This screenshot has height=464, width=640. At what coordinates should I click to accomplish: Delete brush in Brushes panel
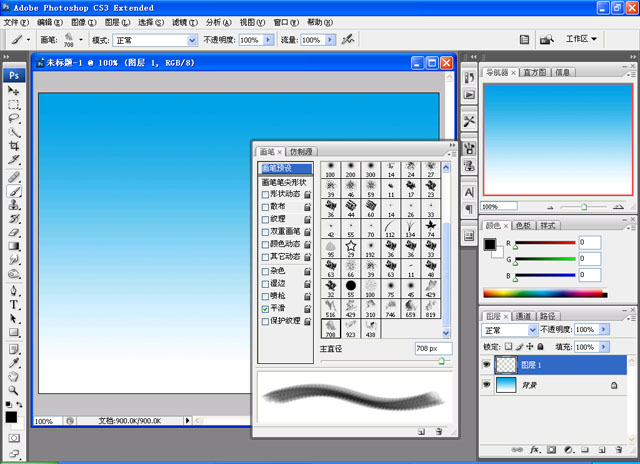point(439,431)
